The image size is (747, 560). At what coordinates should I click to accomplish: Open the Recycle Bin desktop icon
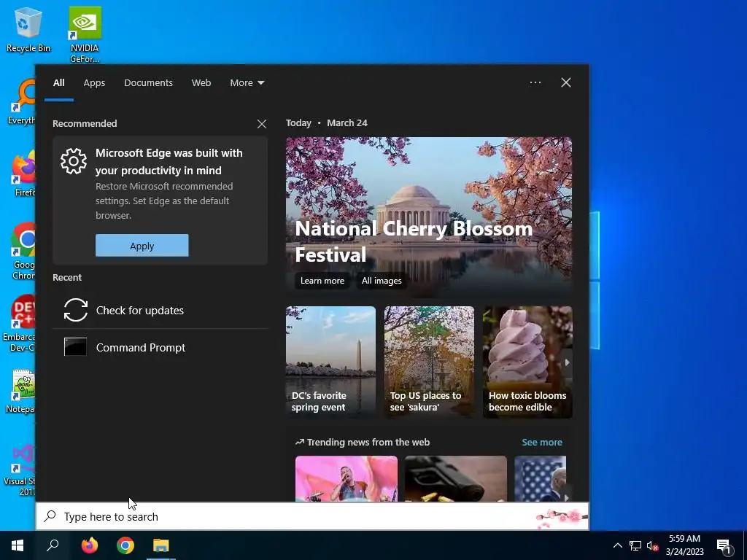(28, 29)
